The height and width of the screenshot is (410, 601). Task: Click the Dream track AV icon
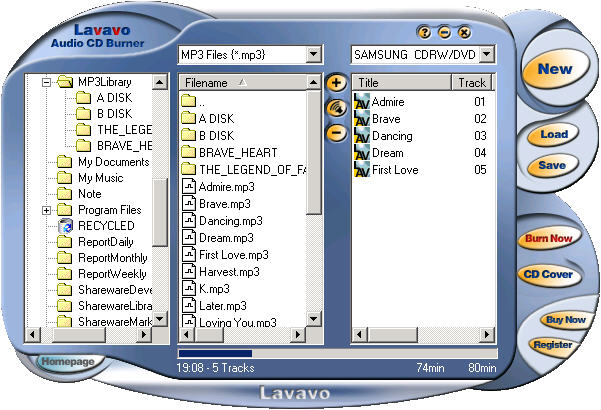coord(361,153)
